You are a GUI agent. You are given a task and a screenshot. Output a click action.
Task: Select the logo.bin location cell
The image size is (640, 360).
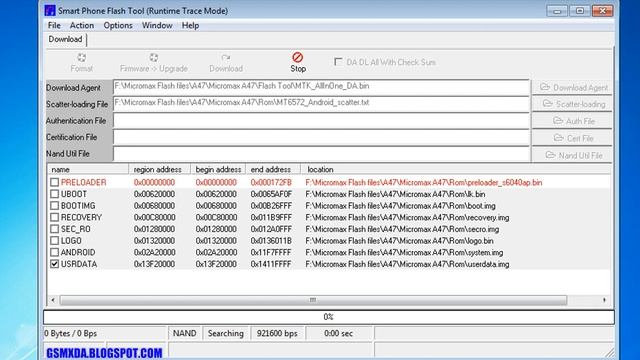399,241
